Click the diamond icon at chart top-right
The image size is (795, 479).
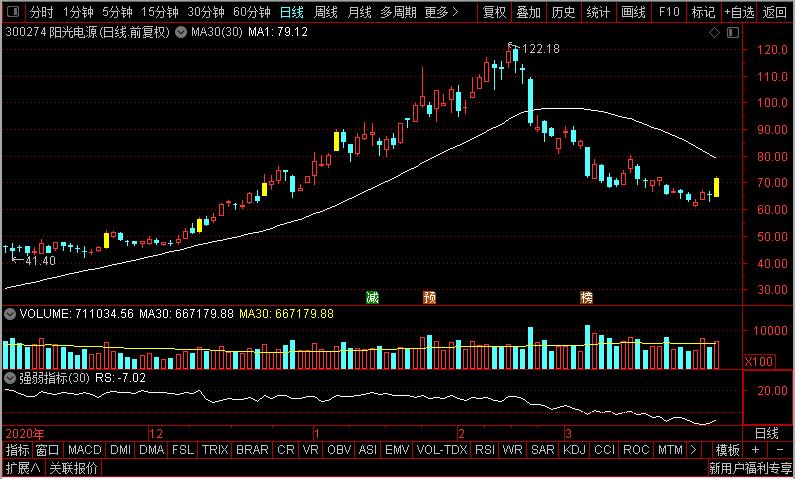pos(714,33)
